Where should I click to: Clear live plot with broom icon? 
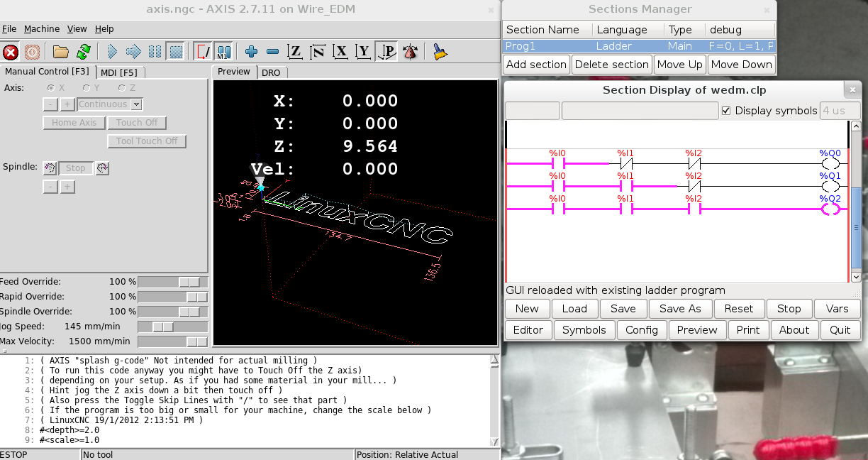click(440, 52)
